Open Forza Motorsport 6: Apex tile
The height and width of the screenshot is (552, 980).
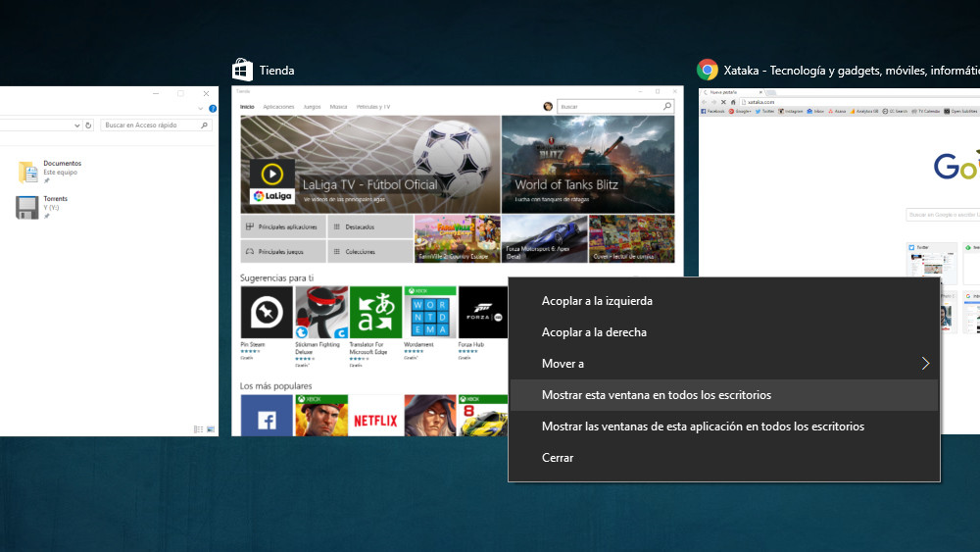coord(544,239)
